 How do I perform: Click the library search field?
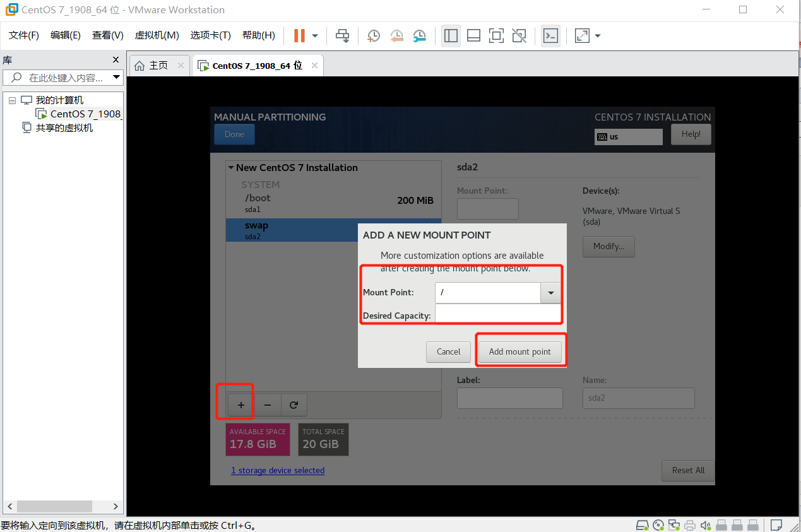click(x=63, y=78)
